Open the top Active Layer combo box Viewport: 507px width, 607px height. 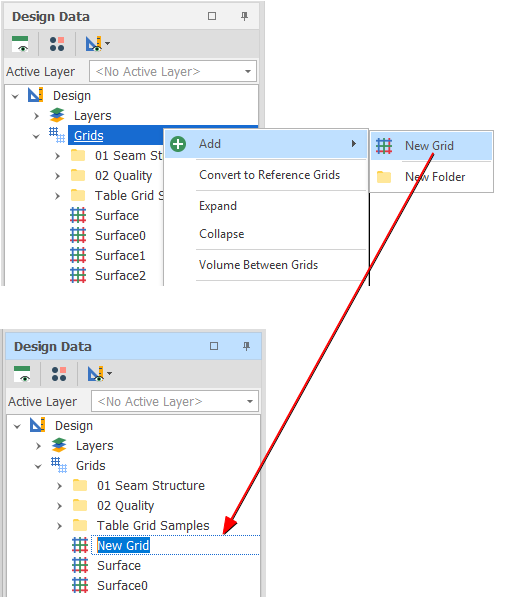173,71
